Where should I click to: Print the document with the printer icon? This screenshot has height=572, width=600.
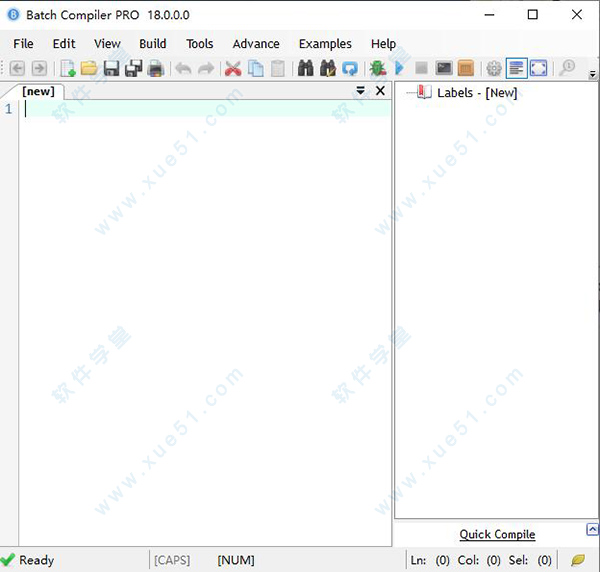click(156, 68)
